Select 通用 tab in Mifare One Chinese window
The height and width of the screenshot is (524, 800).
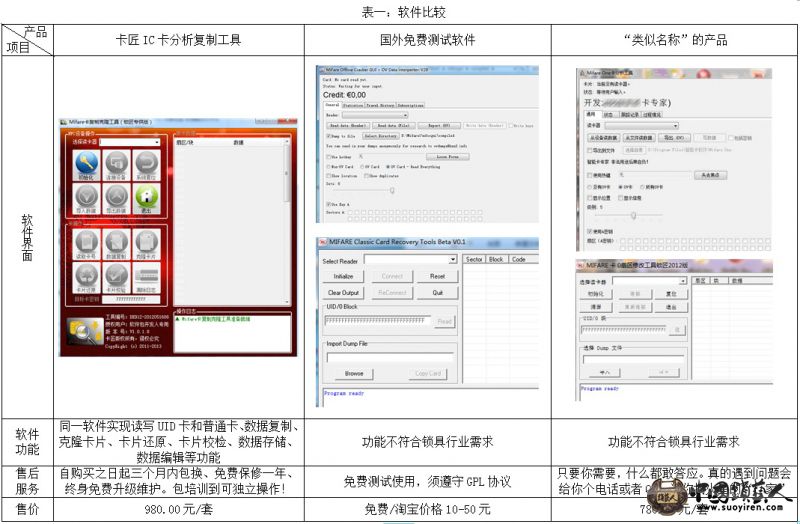(x=591, y=115)
